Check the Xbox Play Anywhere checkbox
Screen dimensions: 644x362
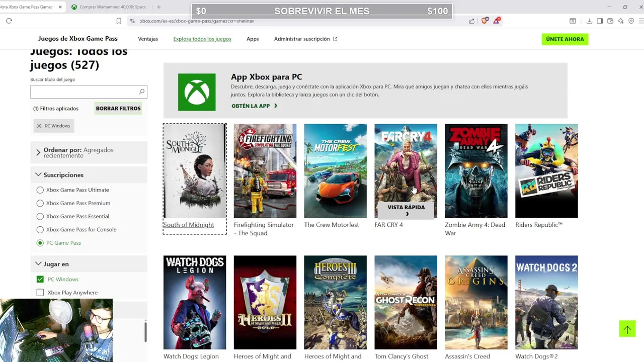[40, 293]
